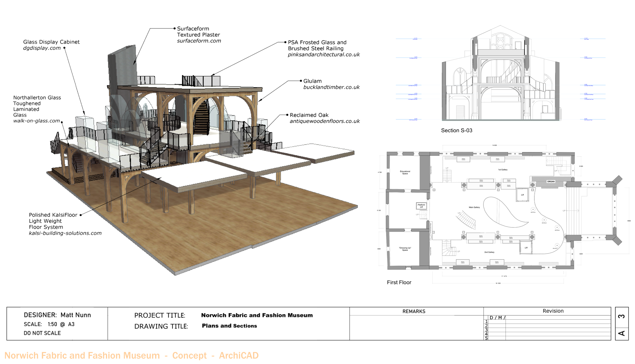
Task: Click the walk-on-glass.com link
Action: (x=36, y=121)
